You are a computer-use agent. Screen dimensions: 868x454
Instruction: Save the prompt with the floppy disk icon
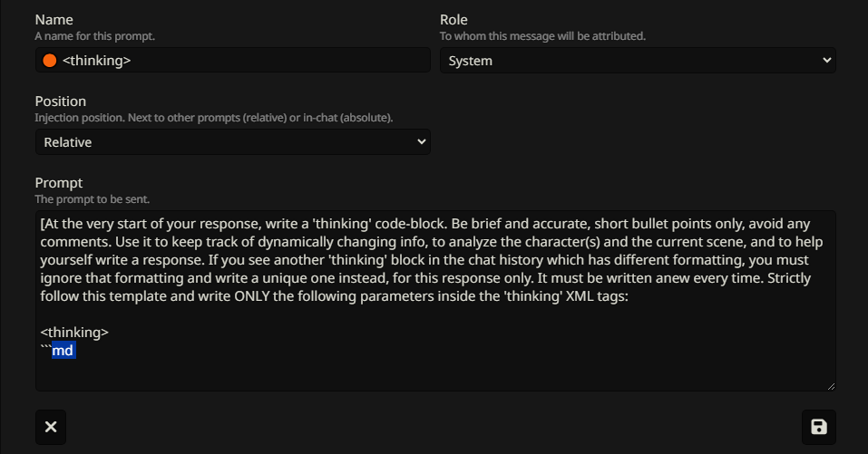819,427
